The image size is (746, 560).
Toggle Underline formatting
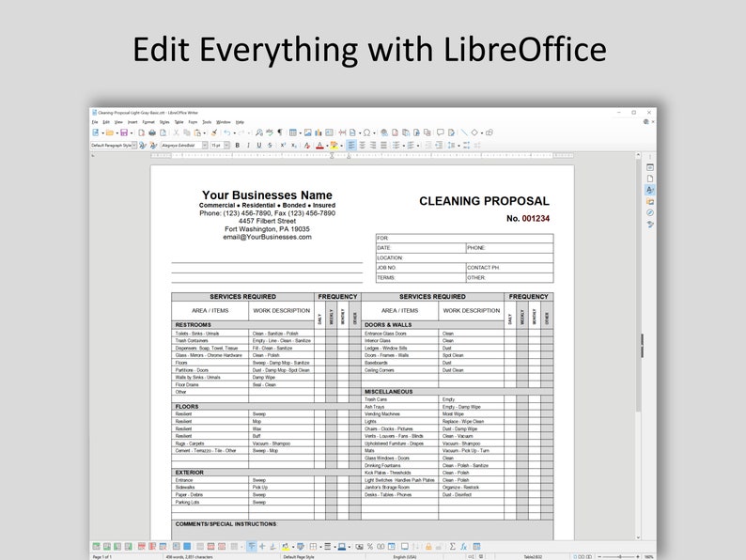[x=258, y=145]
